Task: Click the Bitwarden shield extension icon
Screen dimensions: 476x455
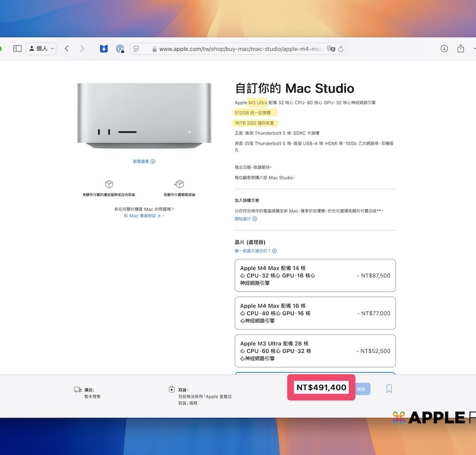Action: pyautogui.click(x=104, y=49)
